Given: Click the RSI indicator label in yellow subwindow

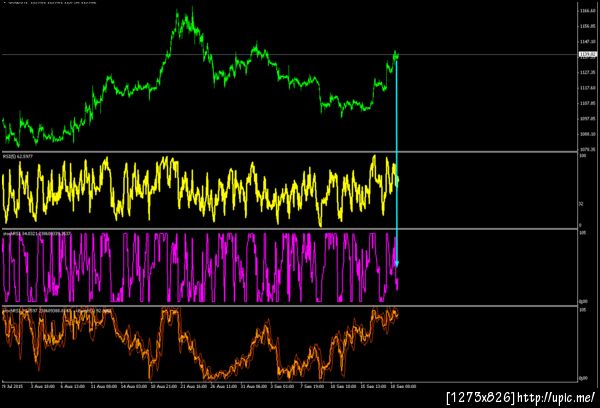Looking at the screenshot, I should point(18,156).
